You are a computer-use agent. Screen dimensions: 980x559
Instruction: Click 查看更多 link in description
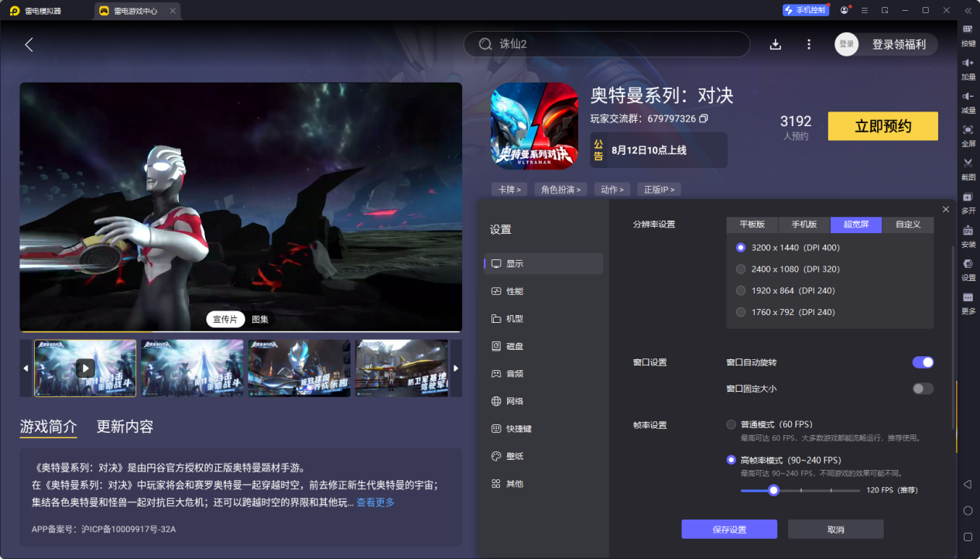pos(375,502)
